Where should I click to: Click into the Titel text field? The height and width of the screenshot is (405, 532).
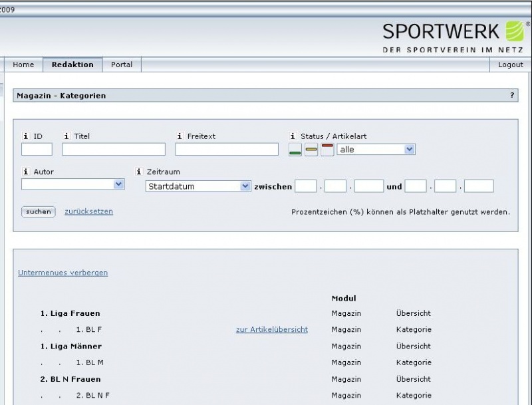(113, 150)
